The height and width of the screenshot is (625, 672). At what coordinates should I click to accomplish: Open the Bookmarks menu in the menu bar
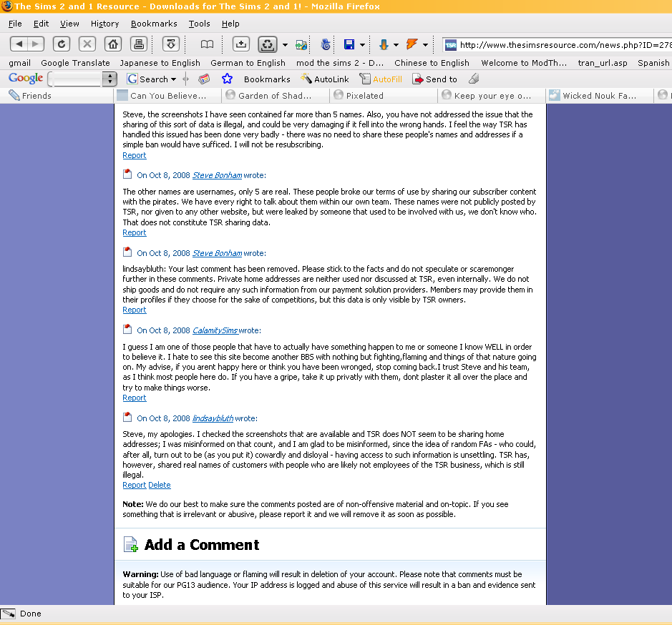pos(154,24)
